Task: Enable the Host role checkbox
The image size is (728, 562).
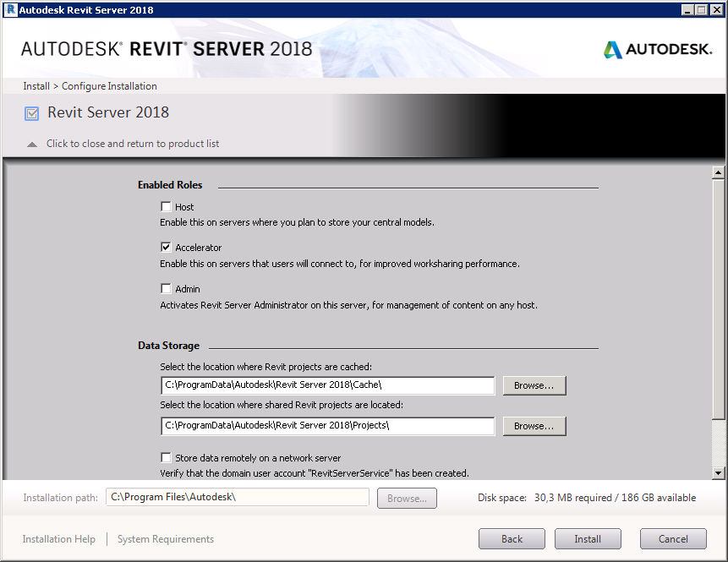Action: 166,206
